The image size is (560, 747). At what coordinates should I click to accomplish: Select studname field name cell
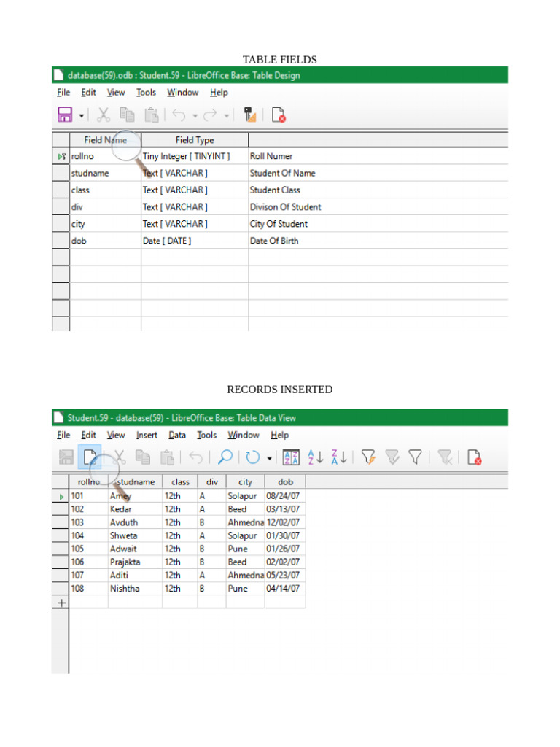(x=105, y=173)
